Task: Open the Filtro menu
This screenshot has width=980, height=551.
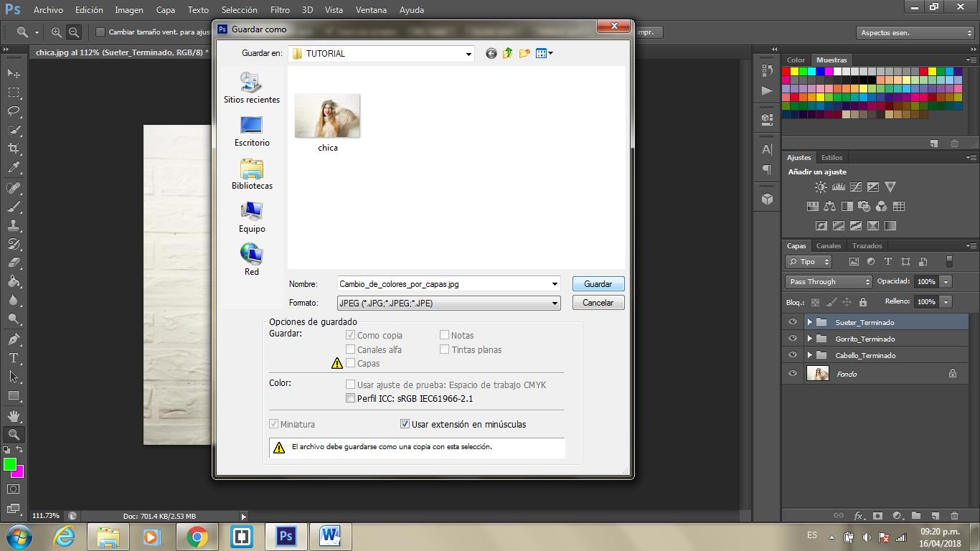Action: pos(280,10)
